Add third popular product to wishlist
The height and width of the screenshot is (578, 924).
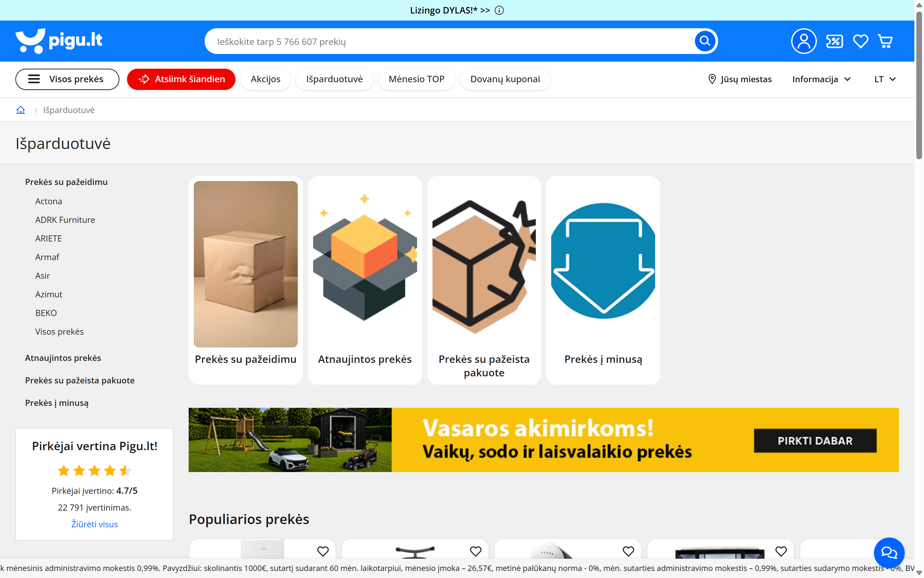click(628, 551)
